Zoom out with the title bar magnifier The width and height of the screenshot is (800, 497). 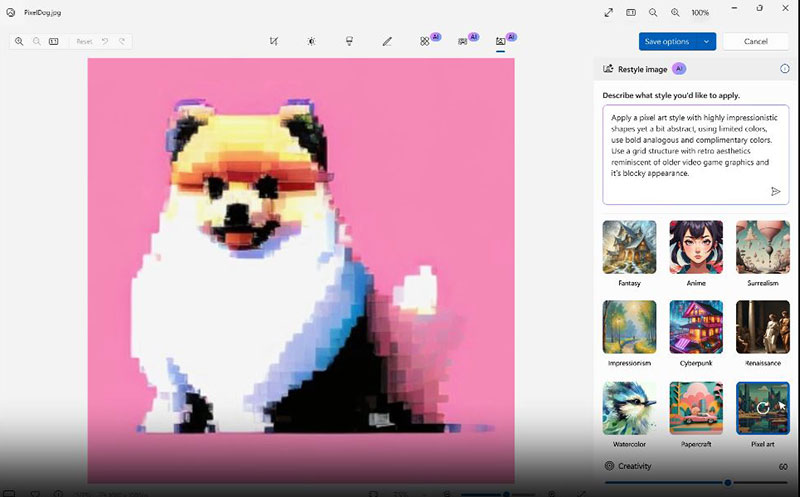(653, 12)
